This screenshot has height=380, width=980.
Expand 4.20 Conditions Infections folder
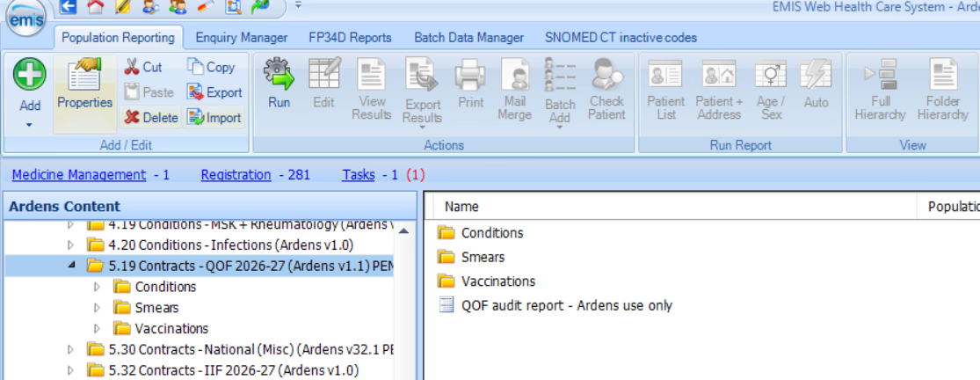point(70,244)
